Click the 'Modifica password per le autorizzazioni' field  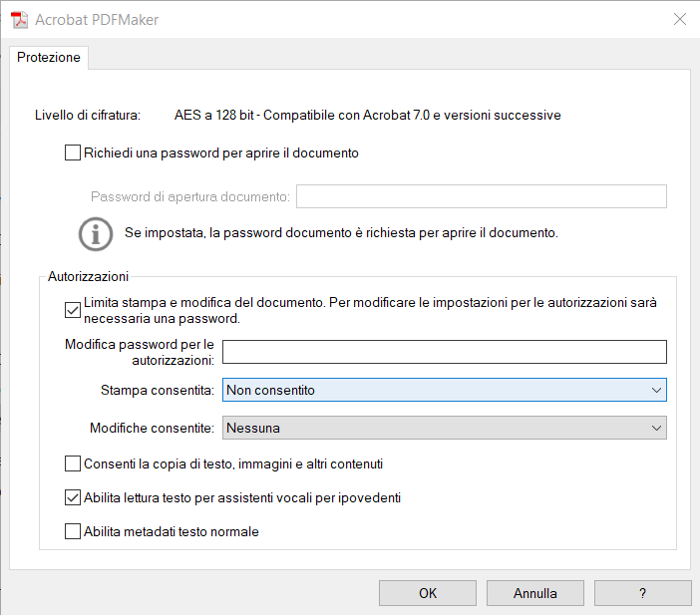(x=444, y=352)
